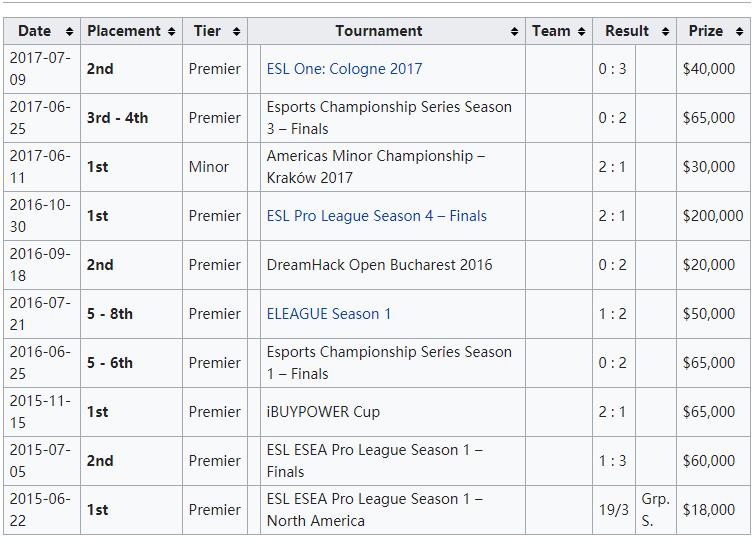Click the $200,000 prize cell
The image size is (754, 546).
point(712,216)
